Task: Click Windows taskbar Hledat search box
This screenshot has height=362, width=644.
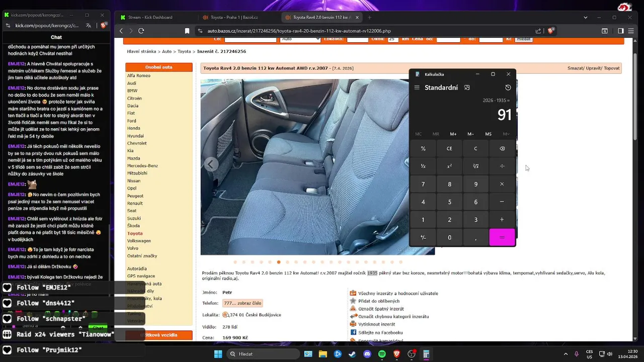Action: 263,354
